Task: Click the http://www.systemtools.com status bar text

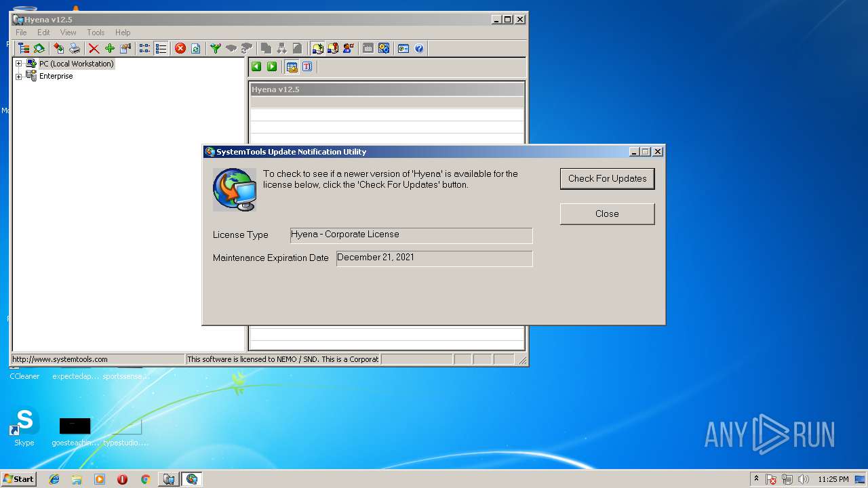Action: (60, 359)
